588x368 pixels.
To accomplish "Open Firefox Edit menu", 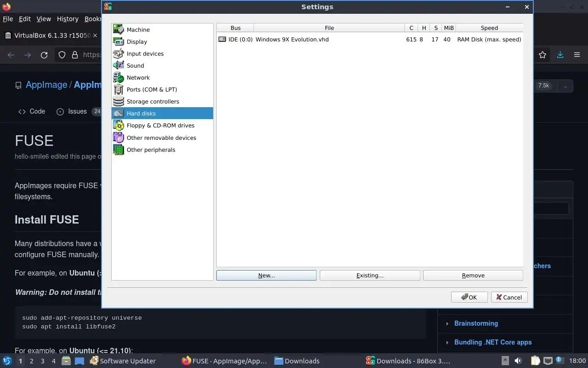I will [25, 19].
